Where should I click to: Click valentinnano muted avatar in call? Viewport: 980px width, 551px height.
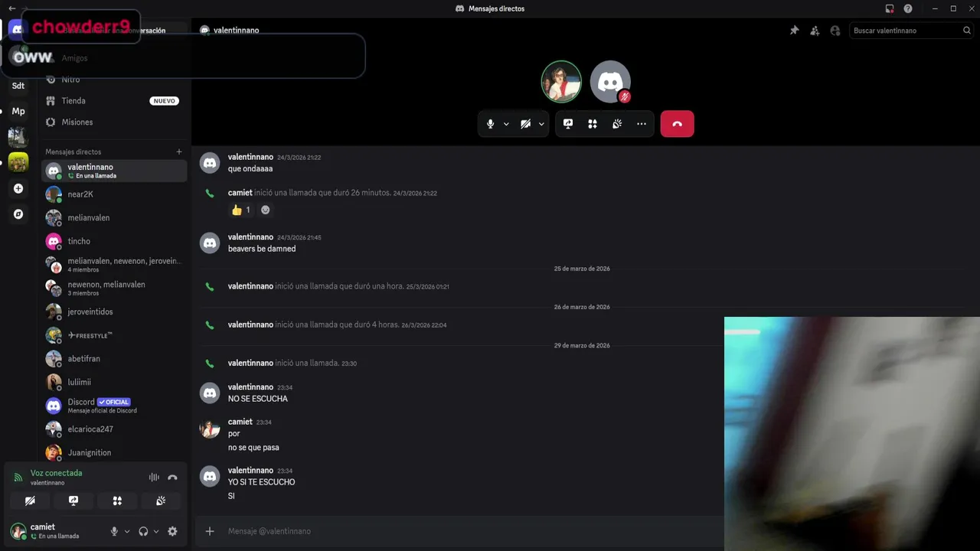pyautogui.click(x=610, y=81)
